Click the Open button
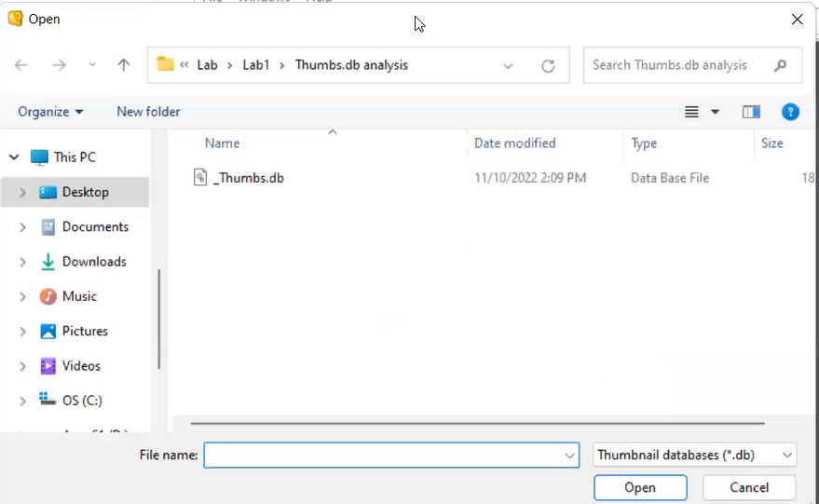819x504 pixels. click(x=640, y=487)
